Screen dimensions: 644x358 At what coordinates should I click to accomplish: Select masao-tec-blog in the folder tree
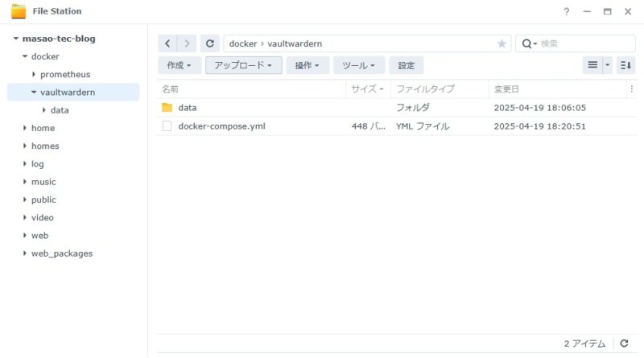[59, 39]
